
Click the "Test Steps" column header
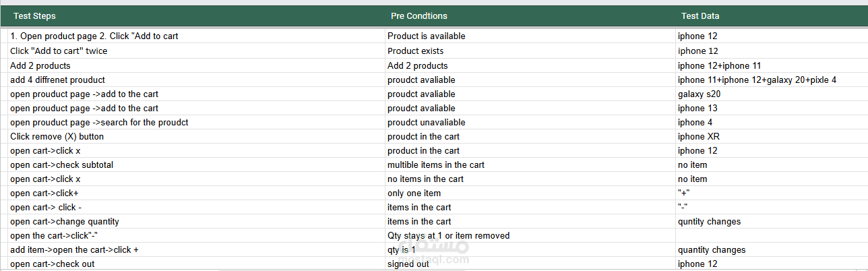tap(34, 16)
